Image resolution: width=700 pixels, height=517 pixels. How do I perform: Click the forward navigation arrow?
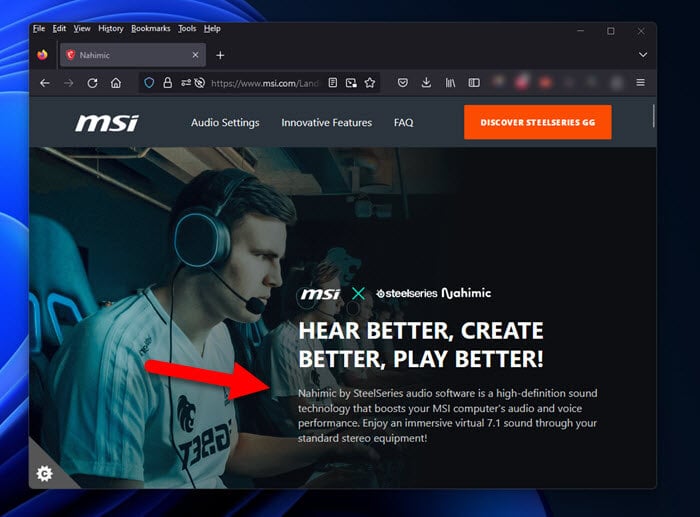68,83
